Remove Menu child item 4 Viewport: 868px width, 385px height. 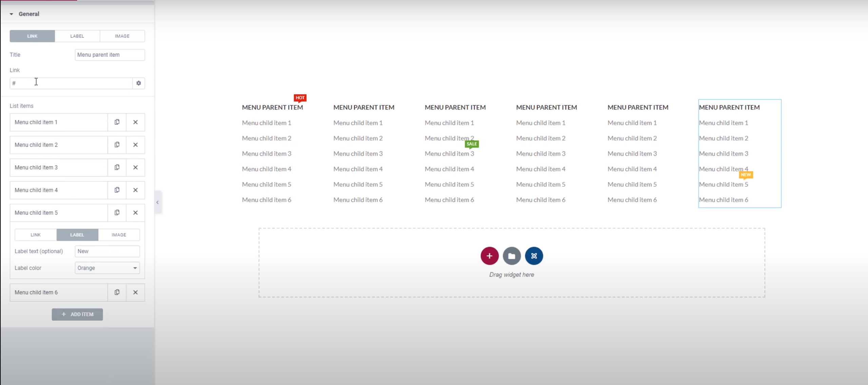pyautogui.click(x=135, y=190)
